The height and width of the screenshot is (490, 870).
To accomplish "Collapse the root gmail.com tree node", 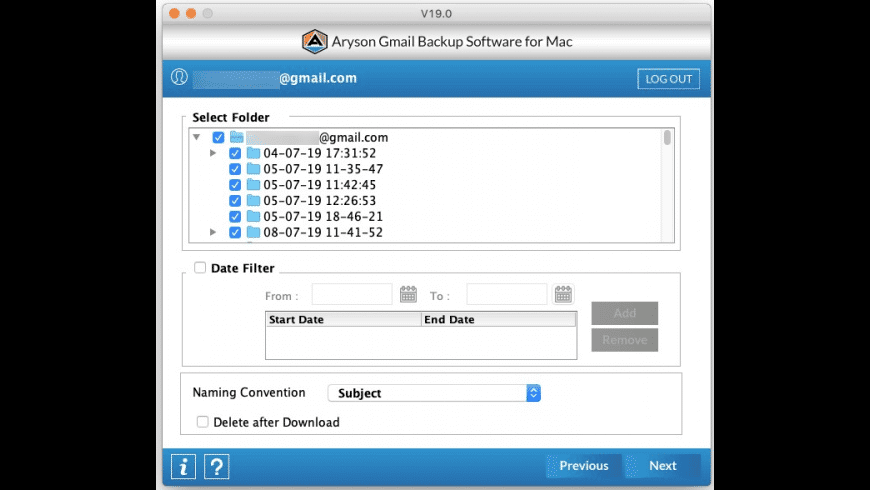I will pos(196,137).
